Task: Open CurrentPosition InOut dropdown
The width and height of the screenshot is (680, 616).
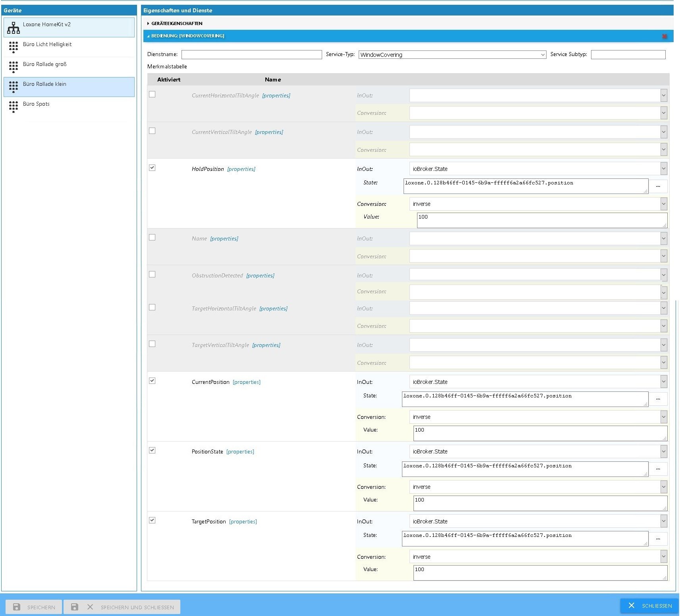Action: (x=538, y=382)
